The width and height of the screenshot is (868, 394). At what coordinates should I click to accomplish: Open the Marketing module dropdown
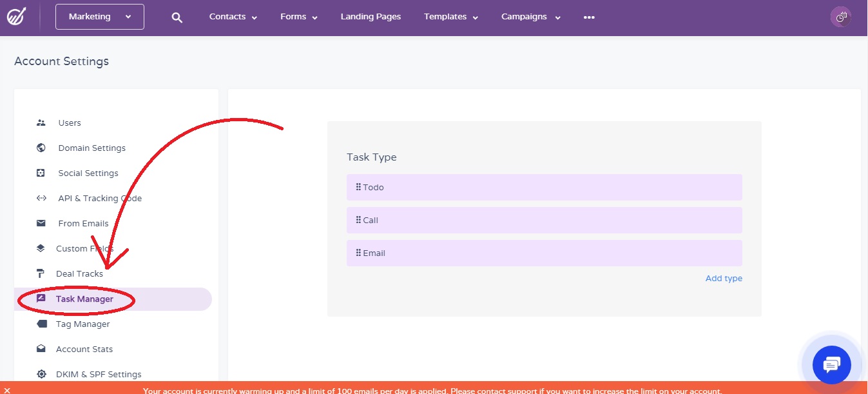[x=100, y=17]
